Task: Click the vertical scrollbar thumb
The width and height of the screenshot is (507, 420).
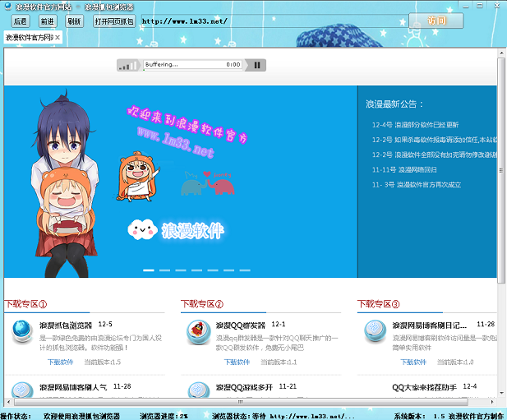Action: [x=501, y=171]
